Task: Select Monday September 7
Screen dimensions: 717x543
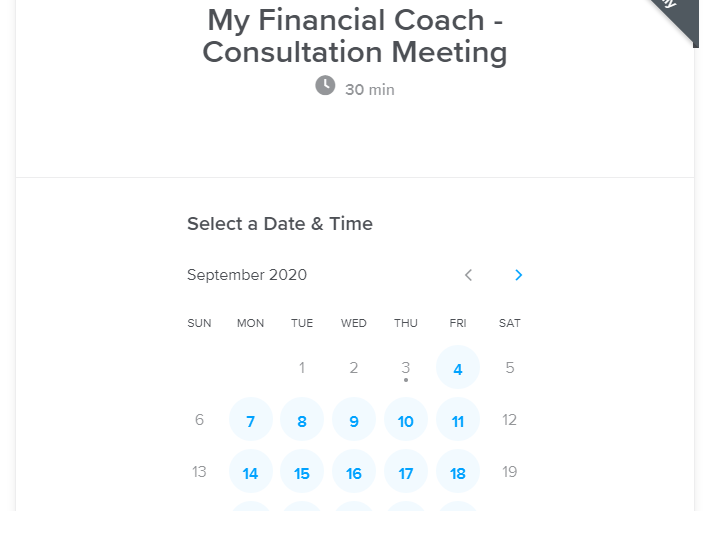Action: [250, 421]
